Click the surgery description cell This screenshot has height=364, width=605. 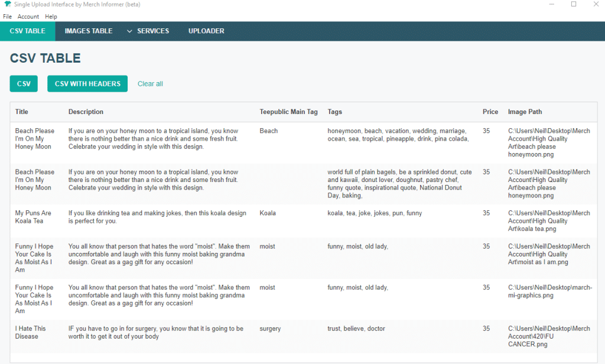[156, 332]
